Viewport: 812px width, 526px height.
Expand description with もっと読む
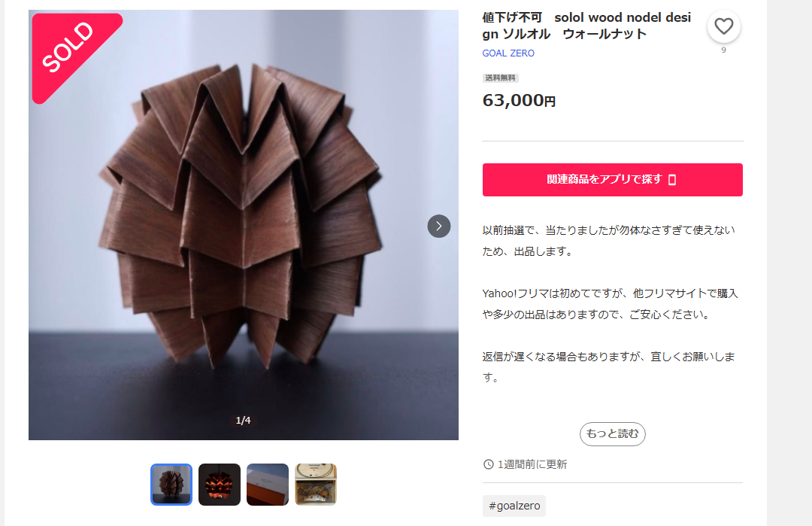click(613, 433)
